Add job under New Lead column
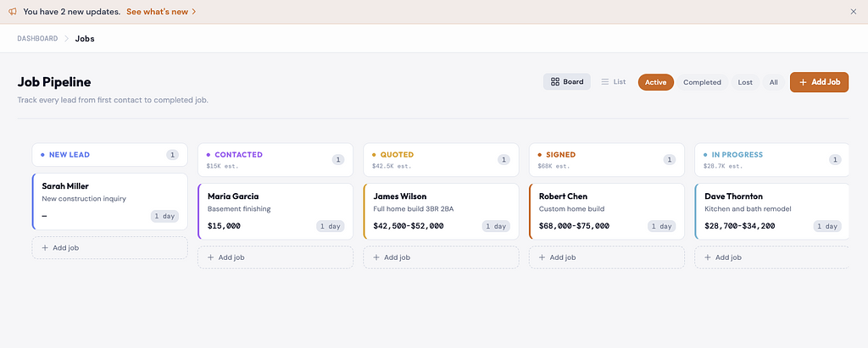This screenshot has height=348, width=868. (x=109, y=248)
